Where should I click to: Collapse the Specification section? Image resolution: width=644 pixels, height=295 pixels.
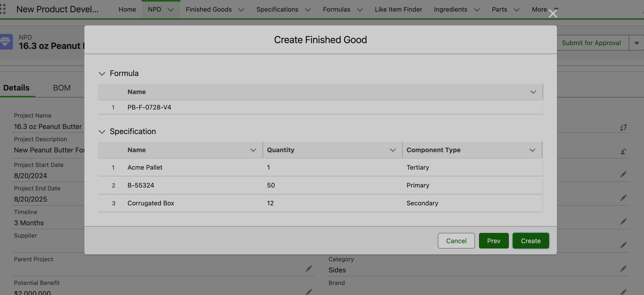102,132
